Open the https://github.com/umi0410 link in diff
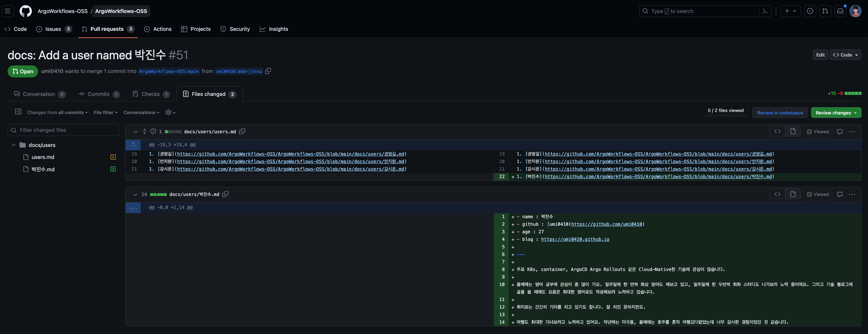The height and width of the screenshot is (334, 868). (x=607, y=224)
